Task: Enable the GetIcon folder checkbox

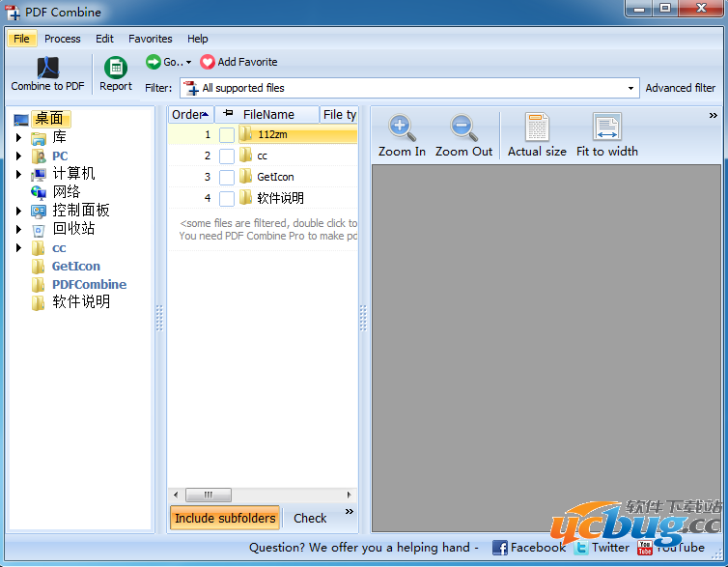Action: point(227,178)
